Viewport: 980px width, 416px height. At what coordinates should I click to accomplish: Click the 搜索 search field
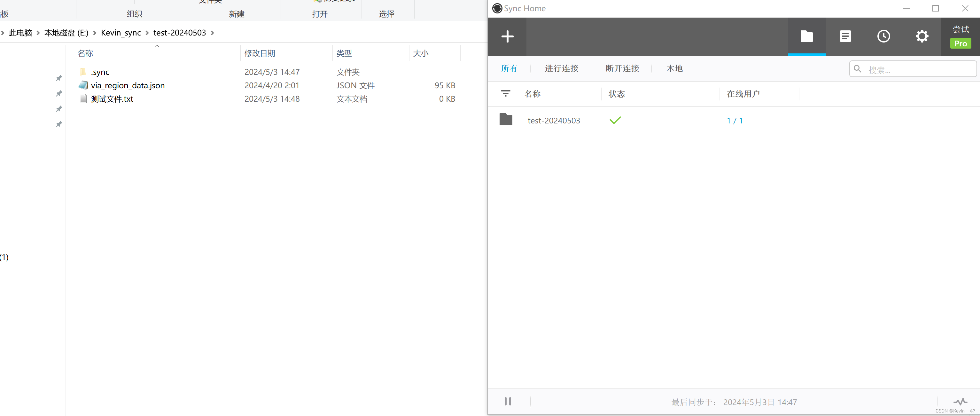(x=917, y=69)
